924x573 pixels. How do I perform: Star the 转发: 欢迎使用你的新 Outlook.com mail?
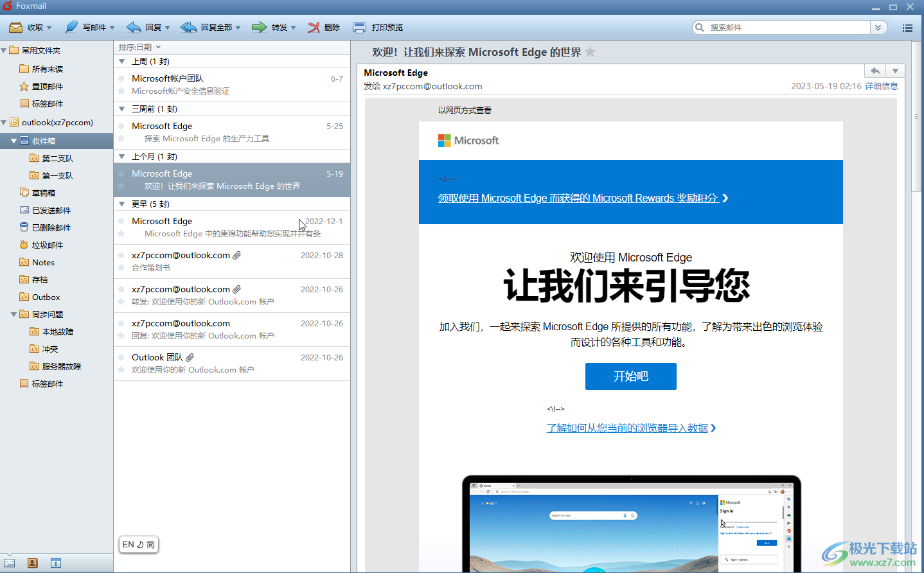pos(121,302)
